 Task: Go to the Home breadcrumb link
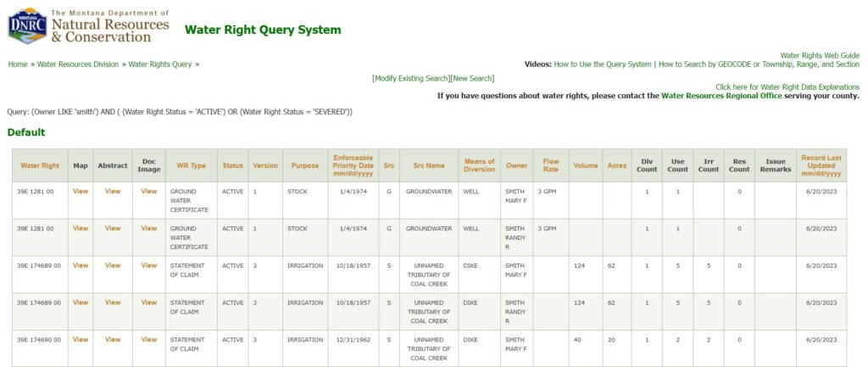(18, 64)
